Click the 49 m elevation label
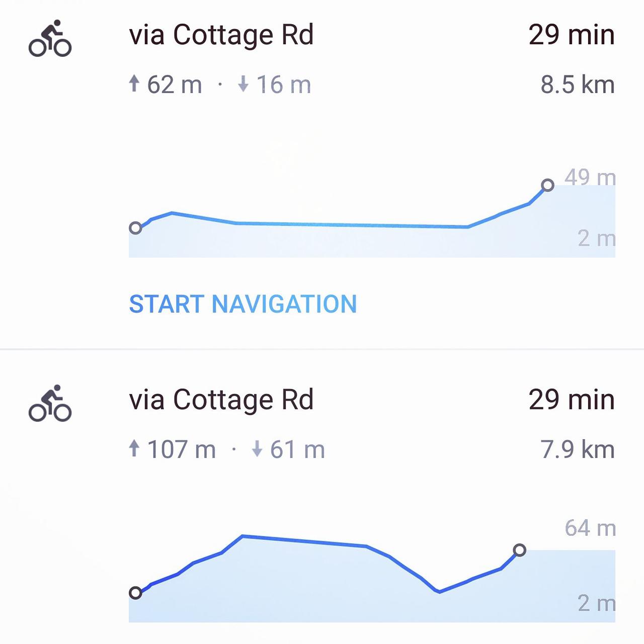 (x=590, y=177)
